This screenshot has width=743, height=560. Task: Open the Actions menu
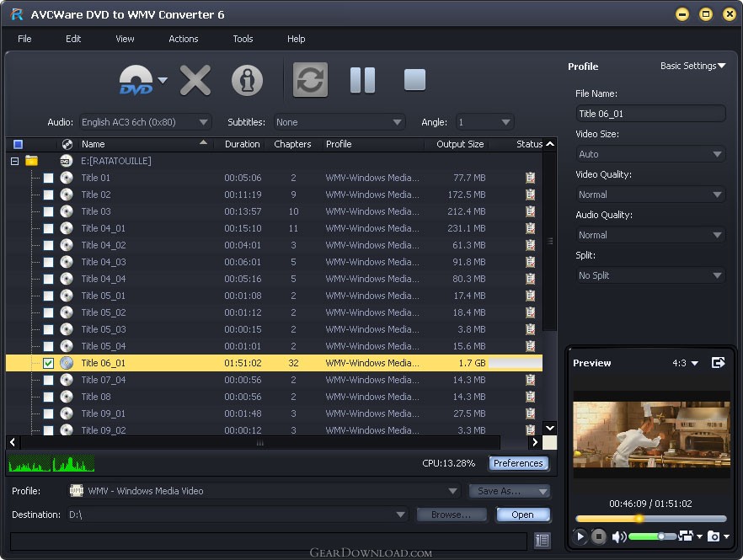coord(184,39)
